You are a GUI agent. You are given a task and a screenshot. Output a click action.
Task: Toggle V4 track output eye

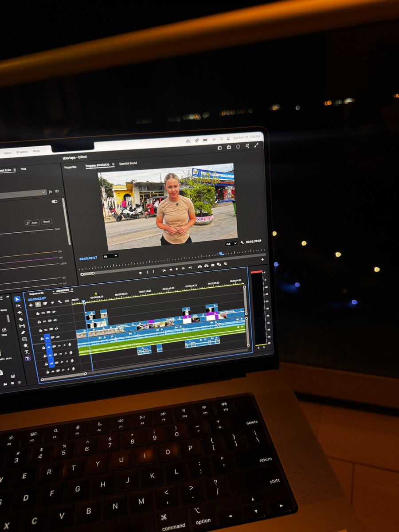tap(54, 312)
